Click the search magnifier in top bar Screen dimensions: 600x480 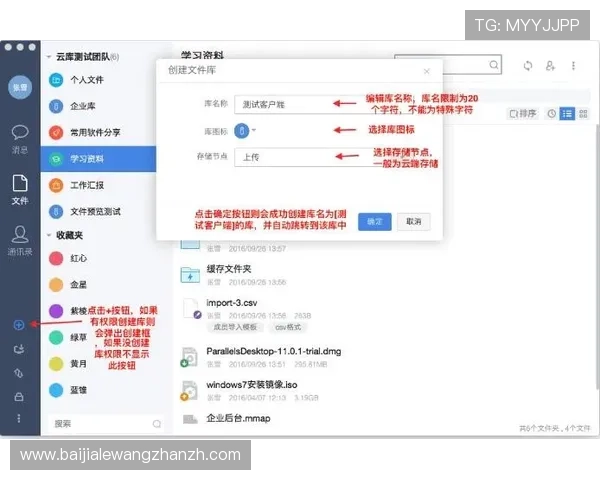pos(494,65)
